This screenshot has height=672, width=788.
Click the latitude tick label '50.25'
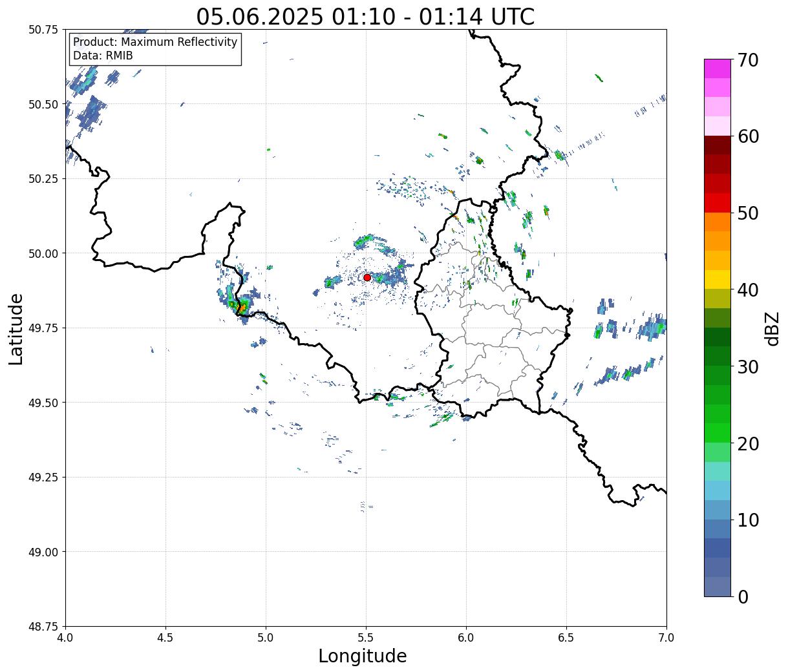[43, 179]
